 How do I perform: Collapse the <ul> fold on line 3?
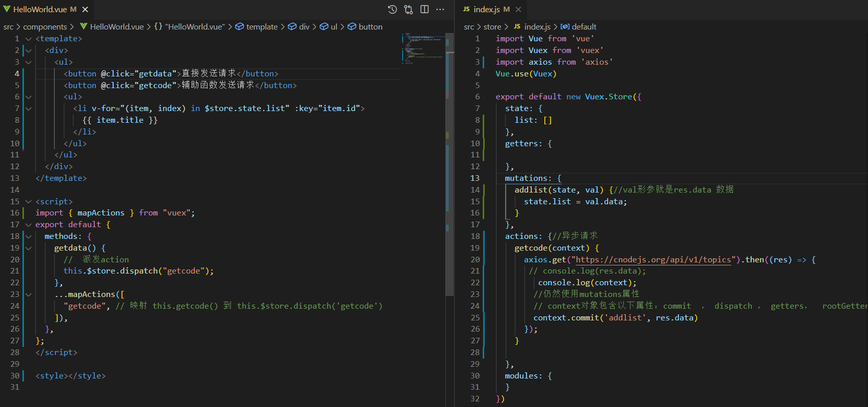coord(29,62)
